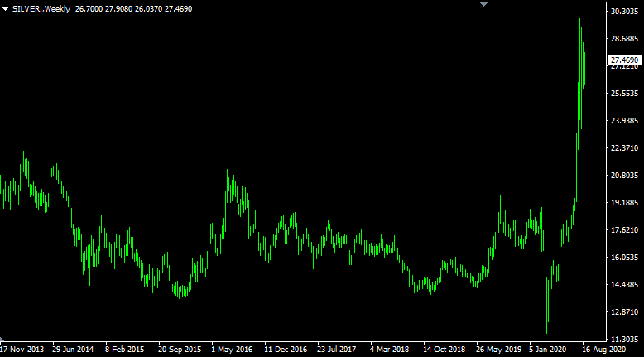Click the 30.3035 price axis label

(x=624, y=11)
